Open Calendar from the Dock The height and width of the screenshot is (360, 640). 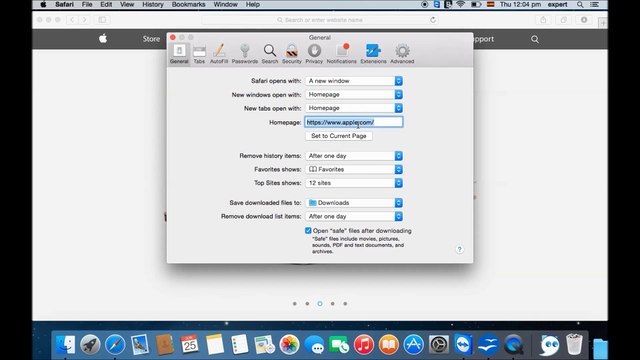click(x=190, y=344)
